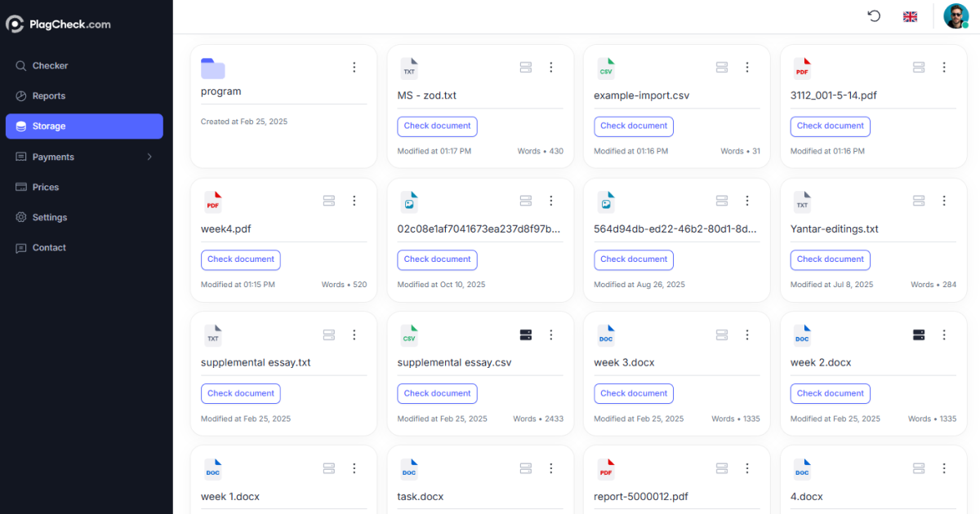View reports for supplemental essay.csv
980x514 pixels.
click(525, 335)
